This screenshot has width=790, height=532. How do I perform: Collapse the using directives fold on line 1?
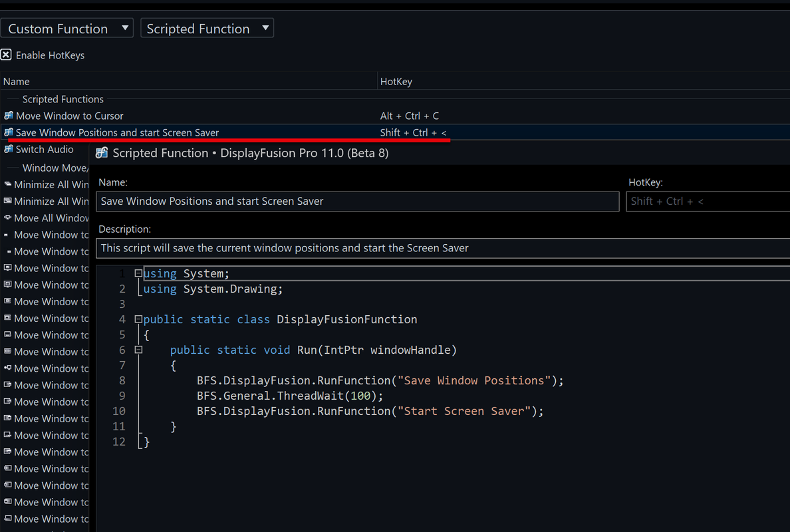(138, 273)
